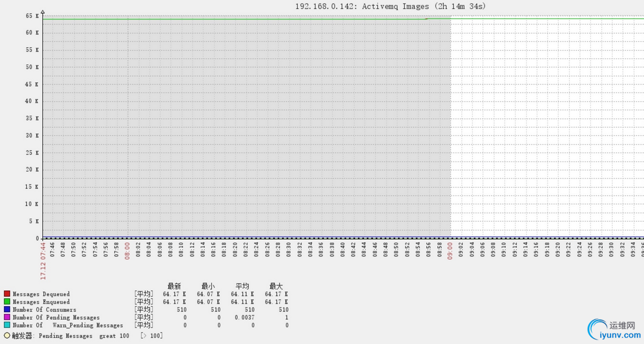The height and width of the screenshot is (344, 644).
Task: Click the 最大 column header
Action: coord(276,286)
